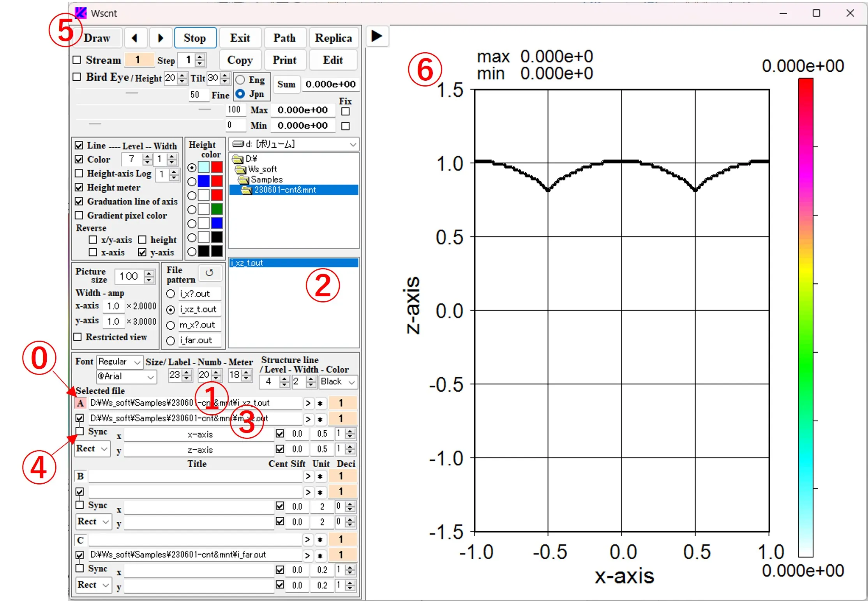The image size is (868, 601).
Task: Open the Rect dropdown in section C
Action: coord(94,585)
